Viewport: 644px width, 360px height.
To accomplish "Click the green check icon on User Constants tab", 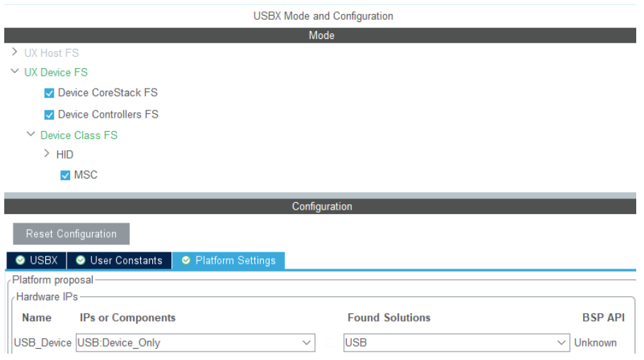I will [81, 260].
